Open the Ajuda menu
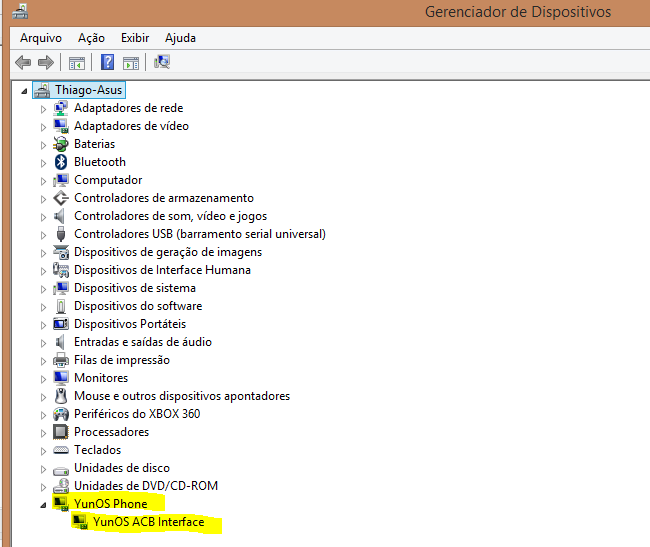 click(x=180, y=38)
